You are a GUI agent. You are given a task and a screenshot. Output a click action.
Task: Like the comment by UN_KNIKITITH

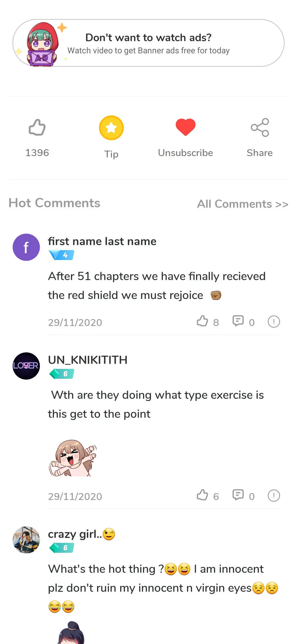point(202,495)
